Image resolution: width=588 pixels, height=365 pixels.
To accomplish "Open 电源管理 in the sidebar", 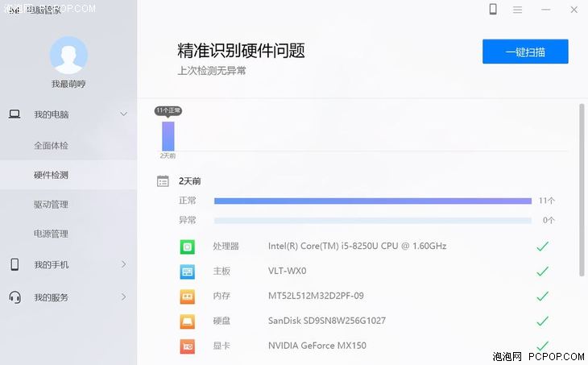I will click(x=51, y=234).
